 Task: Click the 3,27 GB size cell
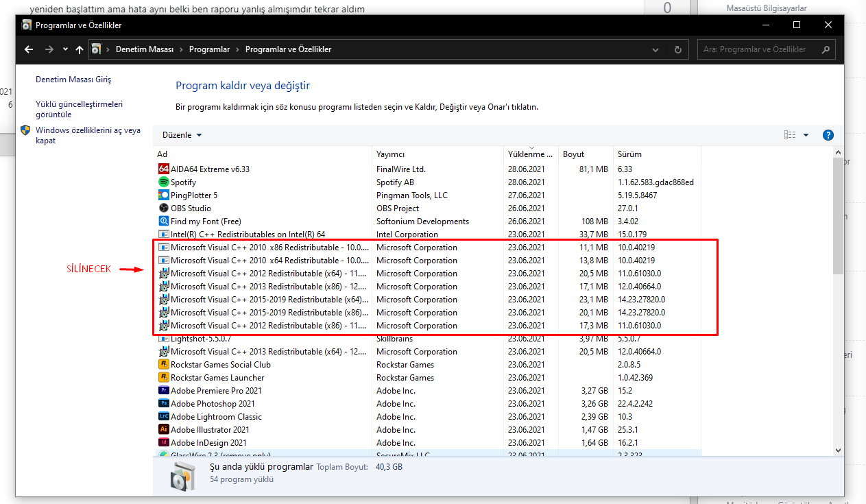pos(594,390)
